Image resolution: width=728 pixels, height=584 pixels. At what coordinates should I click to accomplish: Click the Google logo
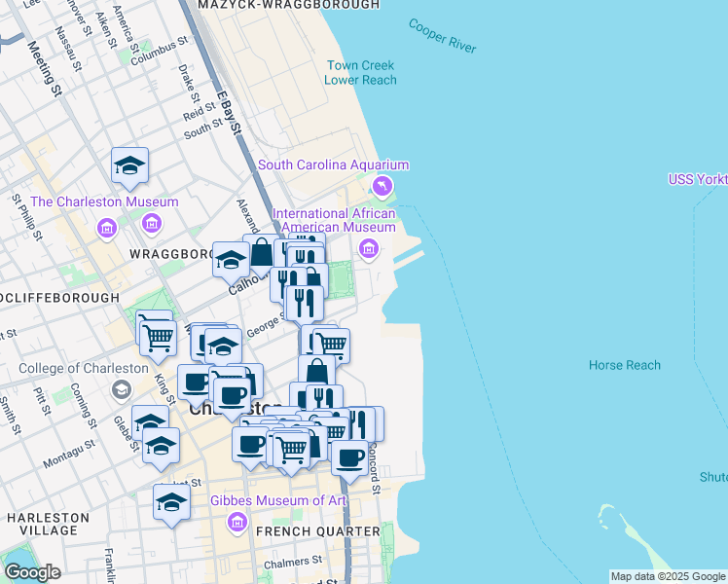(x=33, y=572)
